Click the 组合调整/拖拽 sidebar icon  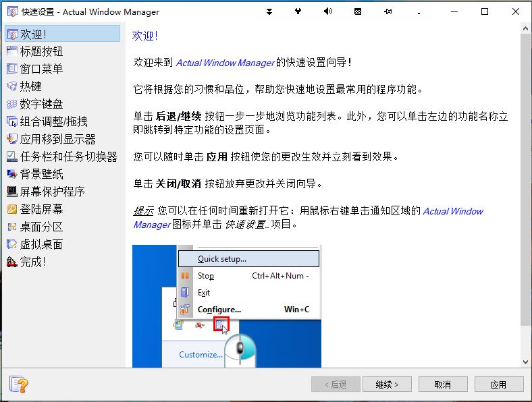[x=12, y=121]
